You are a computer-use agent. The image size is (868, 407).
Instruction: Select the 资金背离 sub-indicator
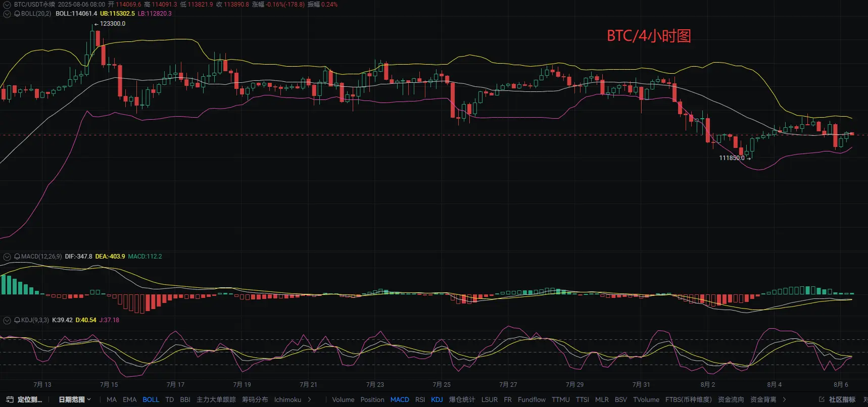pyautogui.click(x=763, y=399)
